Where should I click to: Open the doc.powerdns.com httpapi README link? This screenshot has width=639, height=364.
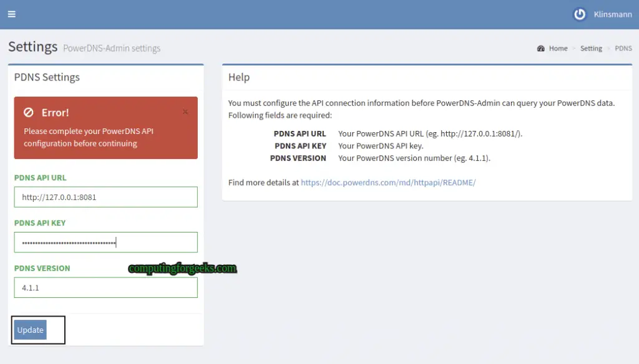coord(388,183)
